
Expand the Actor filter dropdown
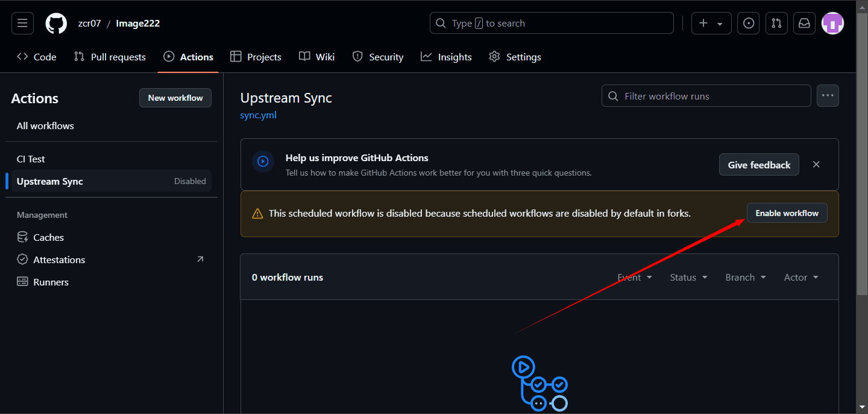click(801, 278)
